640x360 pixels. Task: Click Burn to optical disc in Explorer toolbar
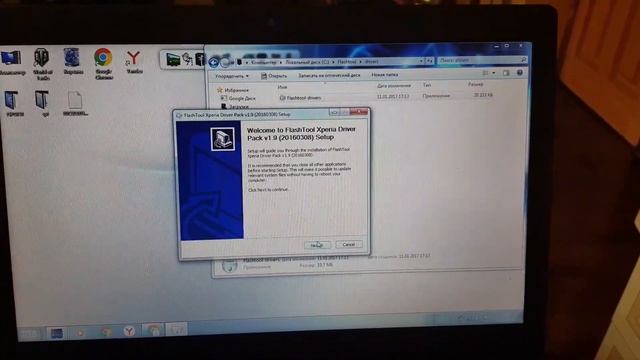click(x=329, y=76)
